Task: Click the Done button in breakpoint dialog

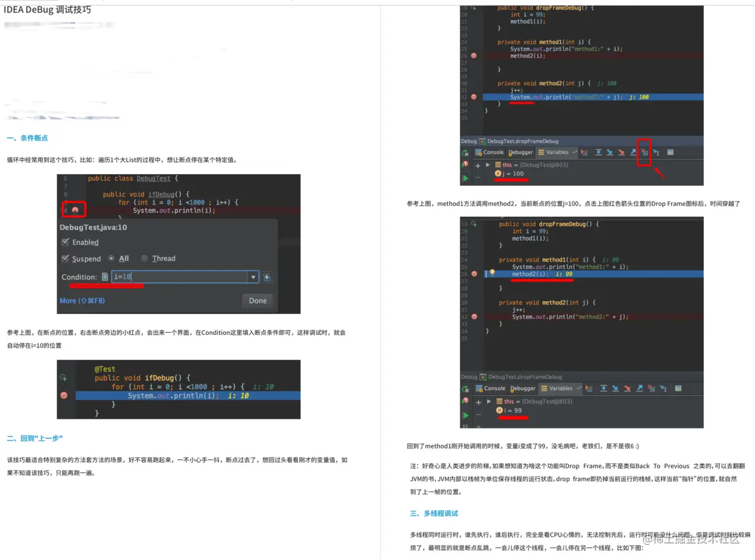Action: pyautogui.click(x=258, y=300)
